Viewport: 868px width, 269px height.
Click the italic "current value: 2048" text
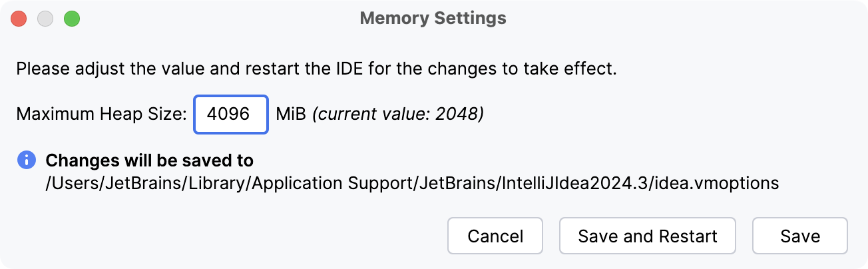397,115
